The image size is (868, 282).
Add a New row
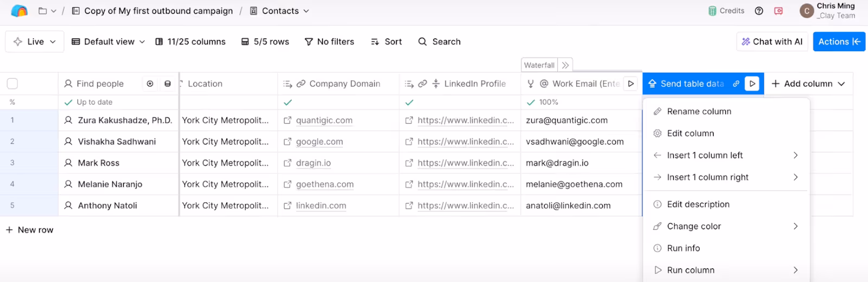(x=30, y=230)
